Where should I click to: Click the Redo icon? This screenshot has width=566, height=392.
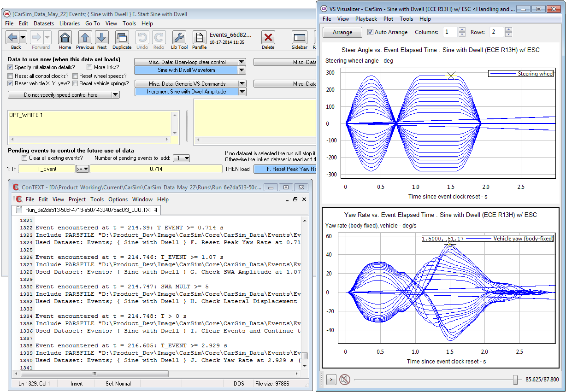159,37
